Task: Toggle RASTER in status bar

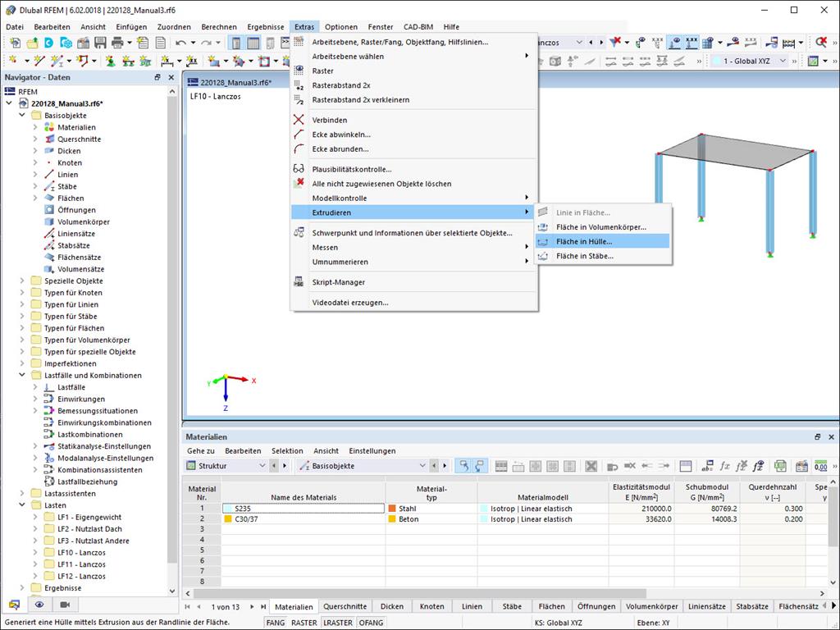Action: coord(304,623)
